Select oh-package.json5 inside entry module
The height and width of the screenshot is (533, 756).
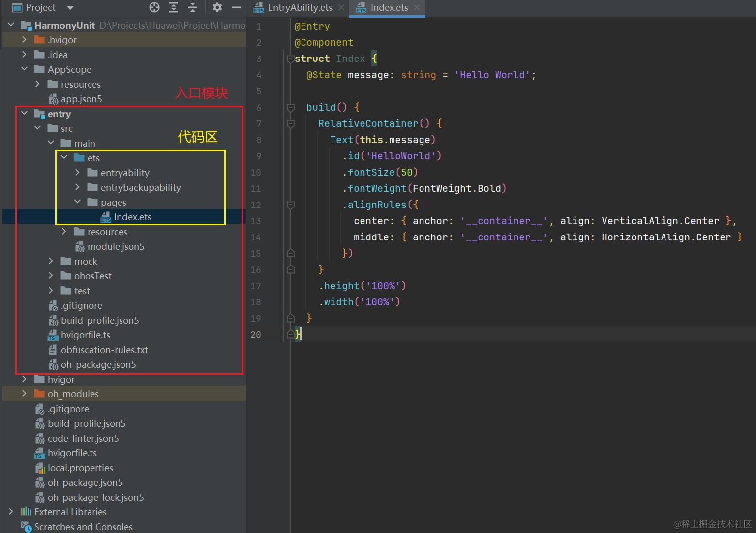point(98,364)
